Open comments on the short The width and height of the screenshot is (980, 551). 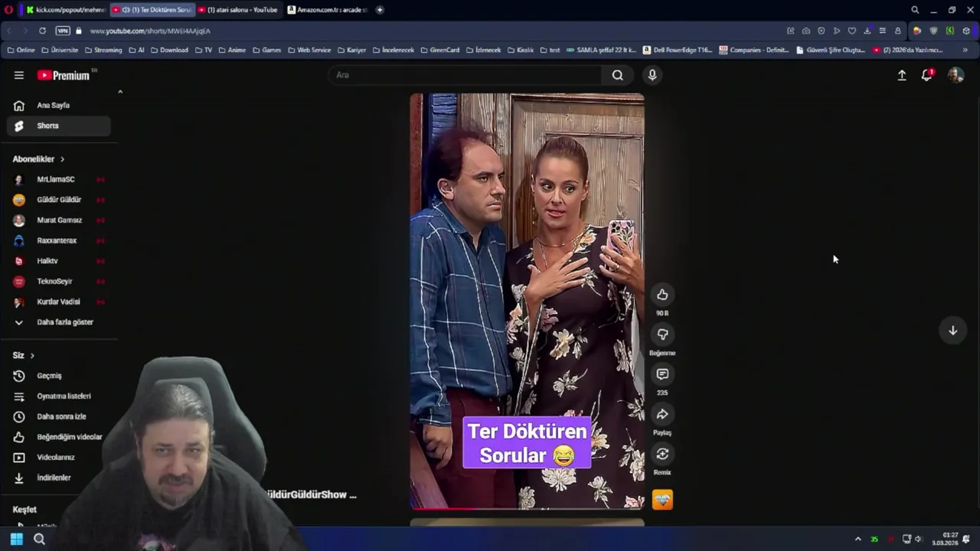[662, 374]
